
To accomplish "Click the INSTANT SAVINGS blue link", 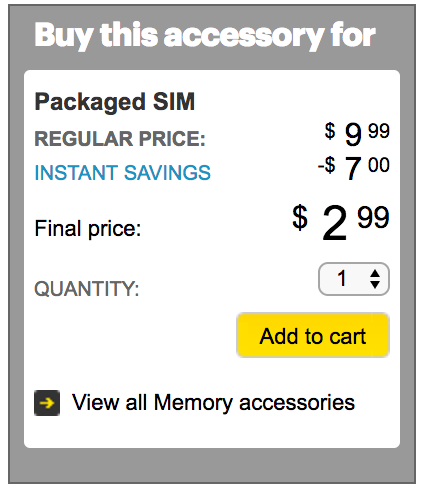I will (x=123, y=173).
